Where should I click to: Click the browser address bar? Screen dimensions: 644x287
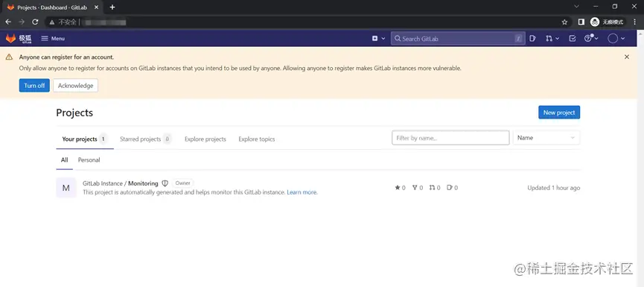(307, 22)
